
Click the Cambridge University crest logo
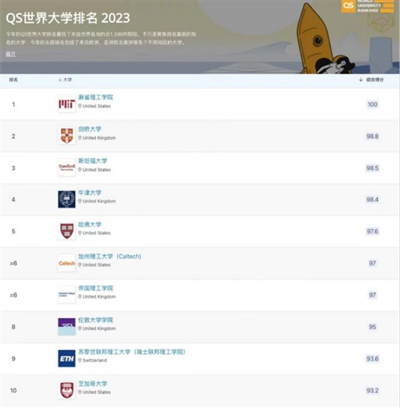click(67, 136)
